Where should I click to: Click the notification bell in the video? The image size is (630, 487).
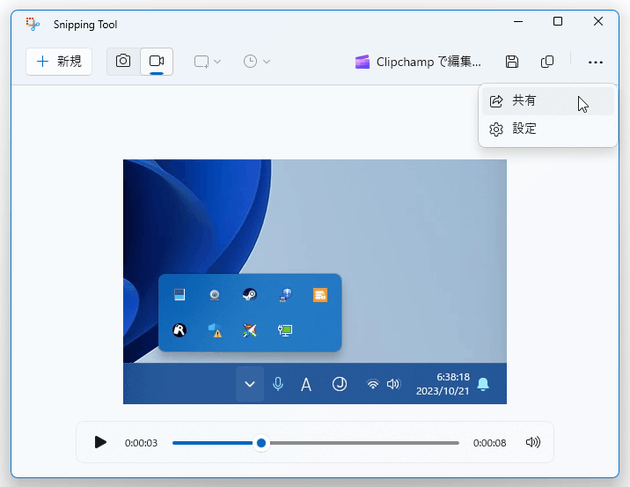point(483,384)
